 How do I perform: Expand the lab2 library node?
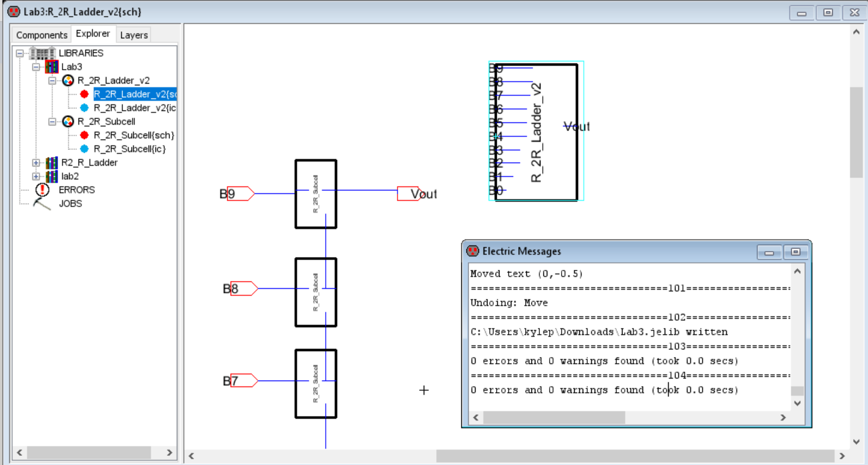point(36,176)
